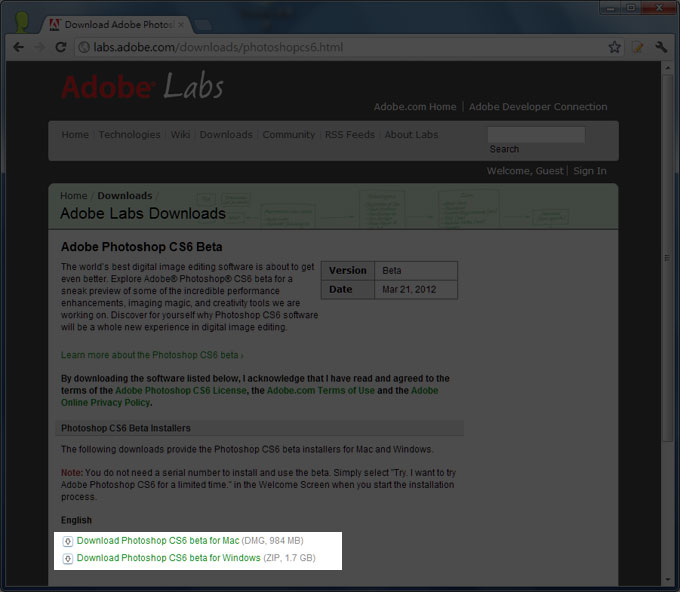Click the Search button
The height and width of the screenshot is (592, 680).
click(x=504, y=149)
